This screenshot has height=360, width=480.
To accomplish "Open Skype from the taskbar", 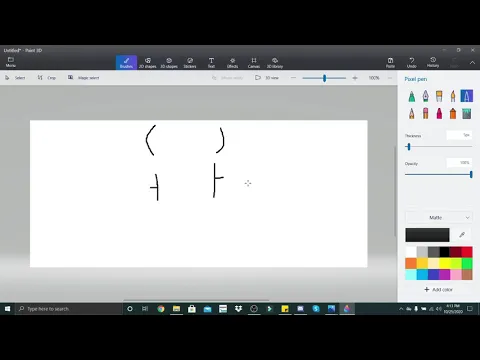I will [x=316, y=309].
